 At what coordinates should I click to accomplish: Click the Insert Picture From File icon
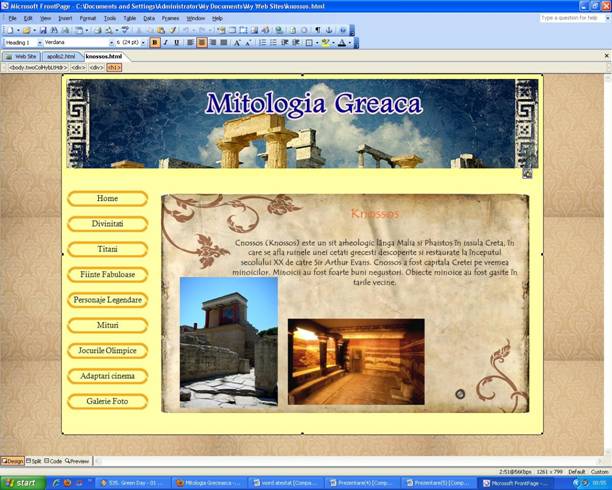coord(254,30)
